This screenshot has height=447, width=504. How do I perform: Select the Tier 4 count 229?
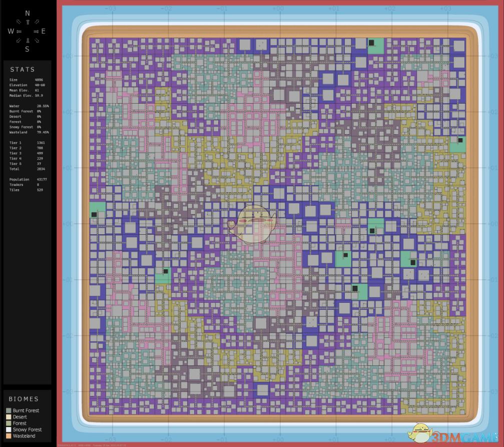(x=40, y=159)
